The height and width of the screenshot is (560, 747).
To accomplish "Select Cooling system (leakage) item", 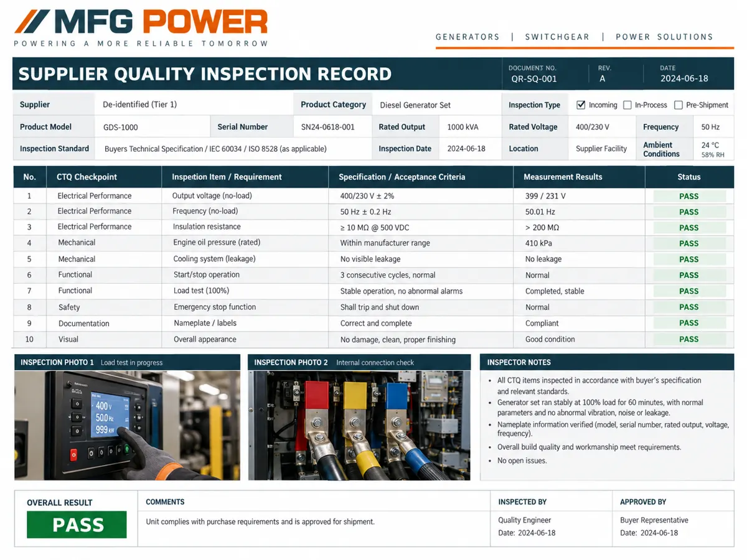I will pyautogui.click(x=214, y=258).
